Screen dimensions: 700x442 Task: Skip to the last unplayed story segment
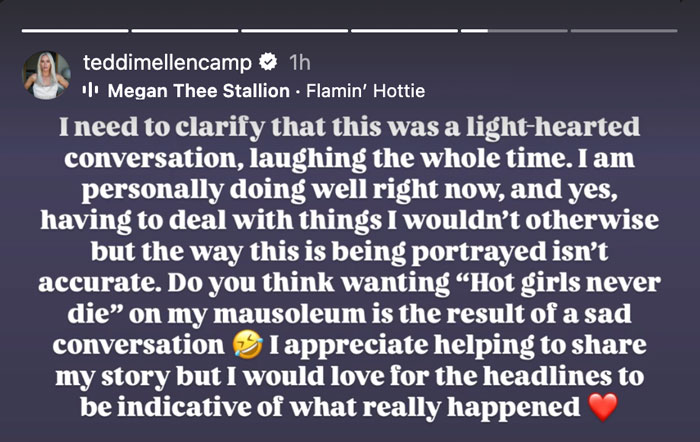pyautogui.click(x=624, y=31)
